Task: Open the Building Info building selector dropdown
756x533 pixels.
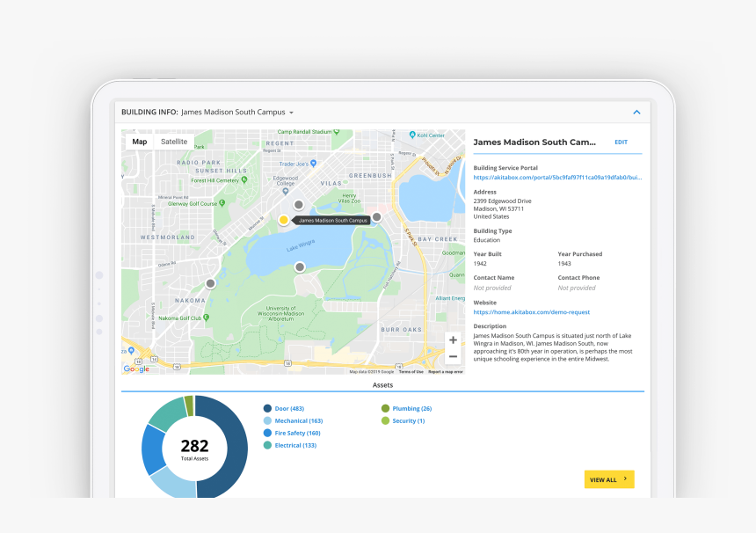Action: (x=237, y=113)
